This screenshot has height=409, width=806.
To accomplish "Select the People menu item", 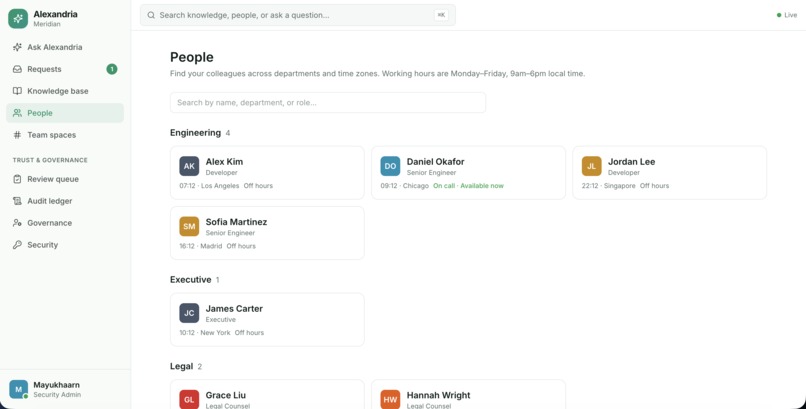I will pos(65,113).
